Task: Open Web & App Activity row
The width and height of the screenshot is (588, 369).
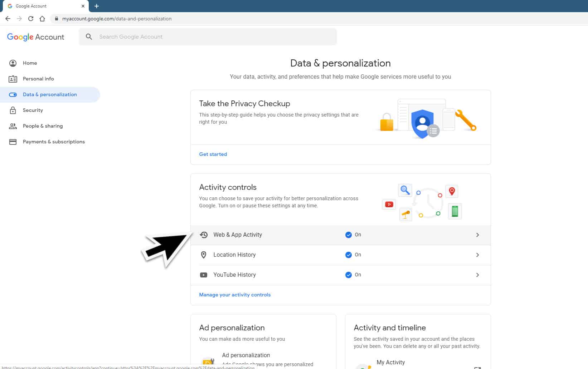Action: pyautogui.click(x=340, y=235)
